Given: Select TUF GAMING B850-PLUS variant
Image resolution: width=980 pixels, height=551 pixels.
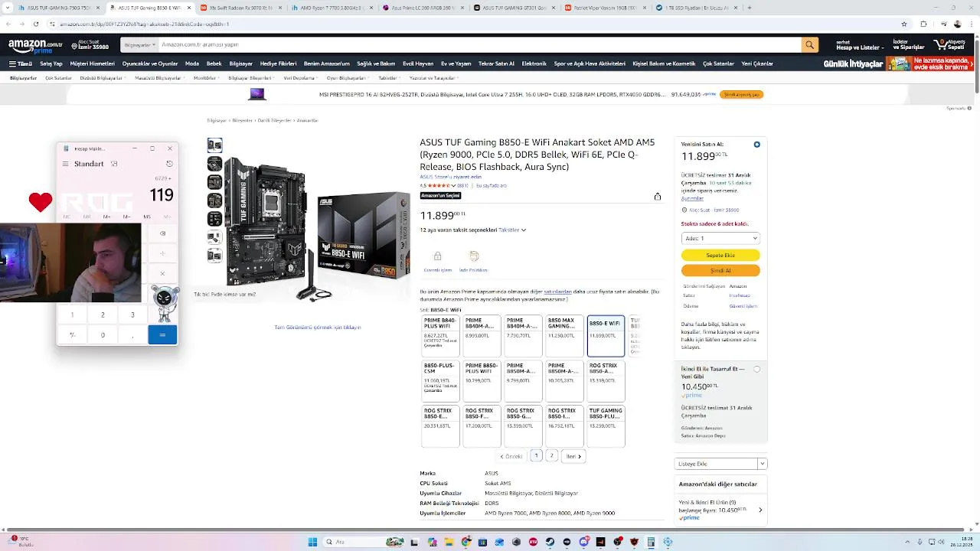Looking at the screenshot, I should click(x=606, y=426).
